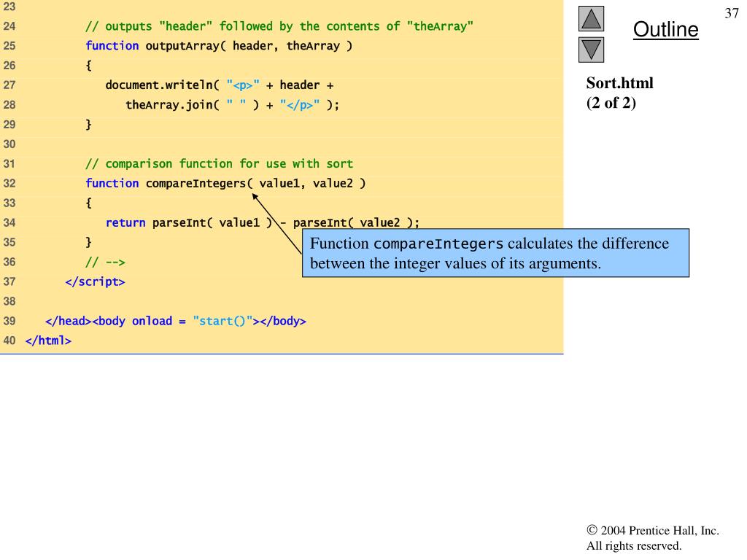The height and width of the screenshot is (560, 747).
Task: Click slide number 37
Action: (x=731, y=13)
